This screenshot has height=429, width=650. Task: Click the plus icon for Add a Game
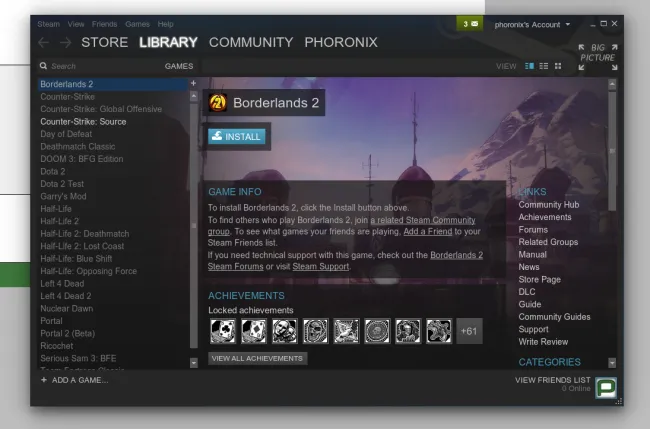click(44, 380)
